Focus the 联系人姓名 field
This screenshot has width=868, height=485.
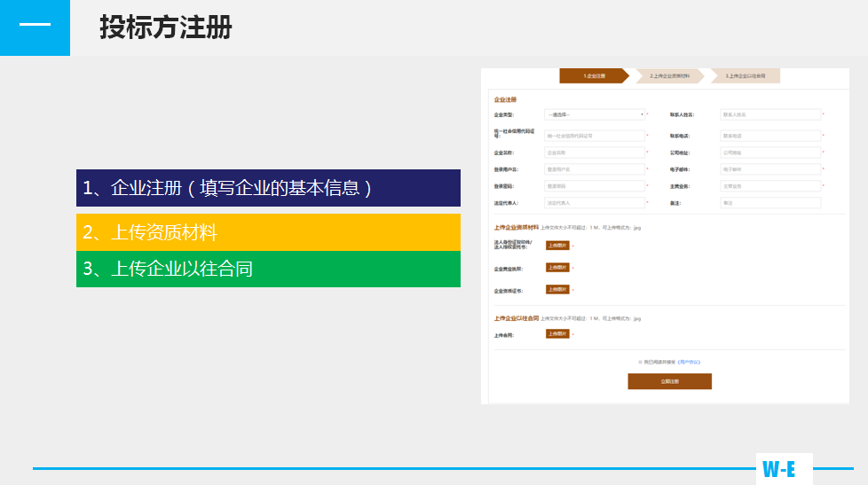tap(769, 114)
